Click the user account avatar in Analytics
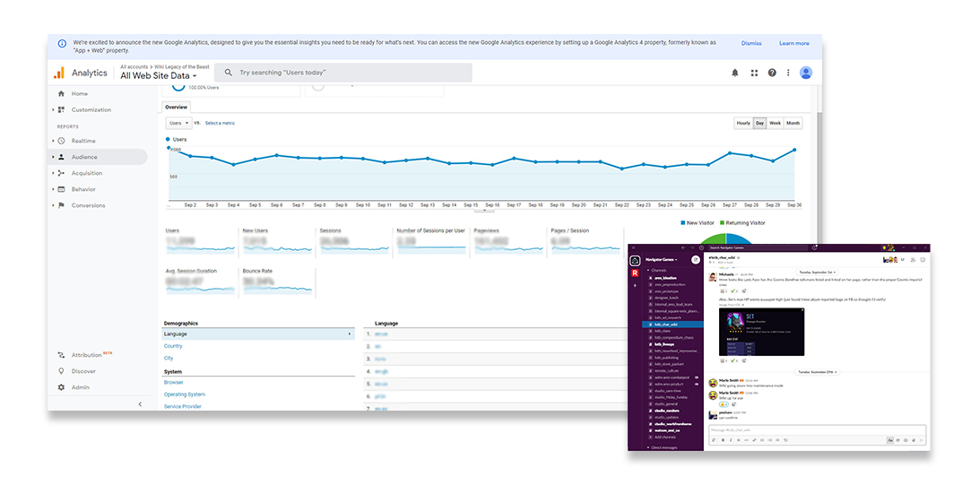The width and height of the screenshot is (980, 485). click(806, 73)
